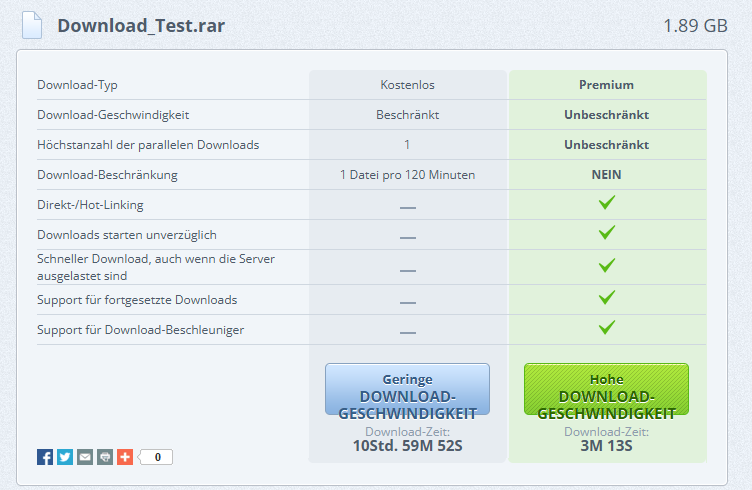Click the dash for fortgesetzte Downloads

408,303
